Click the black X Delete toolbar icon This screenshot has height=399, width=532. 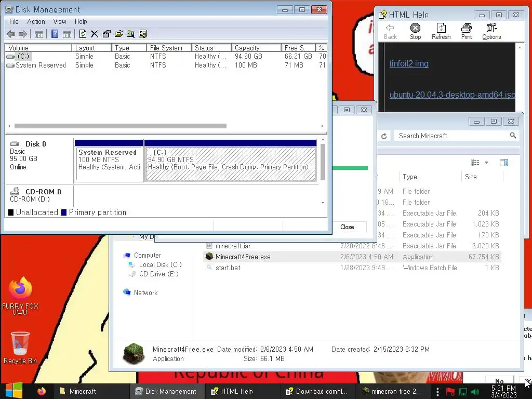click(x=95, y=34)
